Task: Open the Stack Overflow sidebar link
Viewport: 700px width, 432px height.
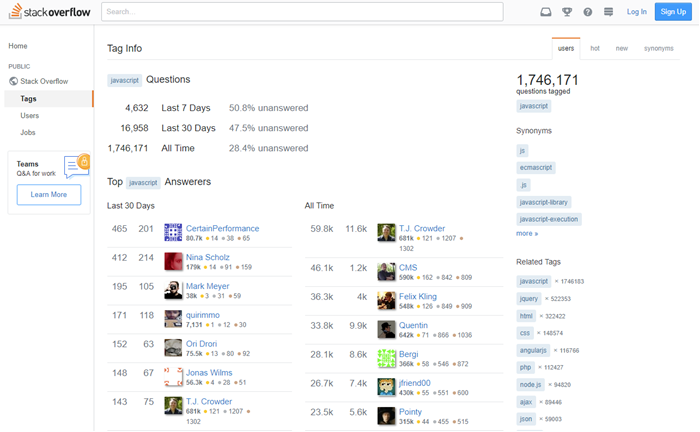Action: pos(44,81)
